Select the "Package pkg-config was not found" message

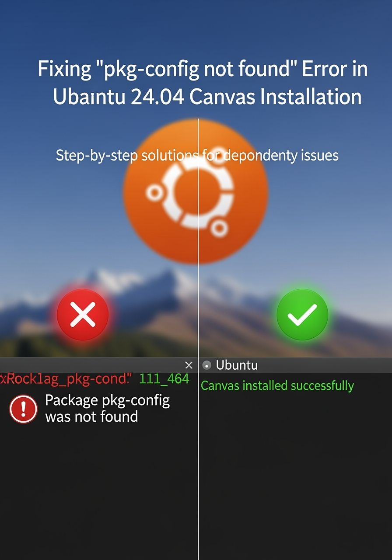107,408
